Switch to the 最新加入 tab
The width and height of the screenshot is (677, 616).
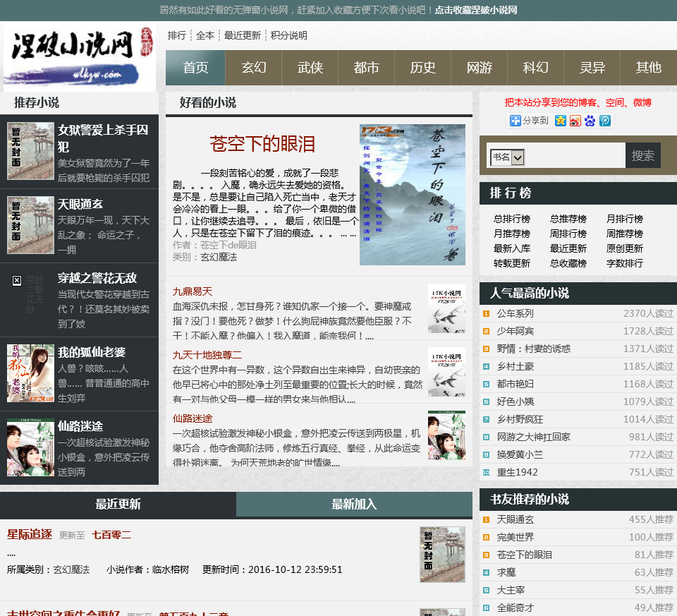(354, 504)
